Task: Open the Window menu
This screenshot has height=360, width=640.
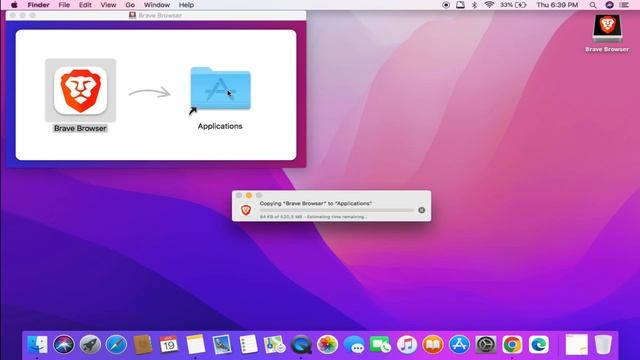Action: click(157, 5)
